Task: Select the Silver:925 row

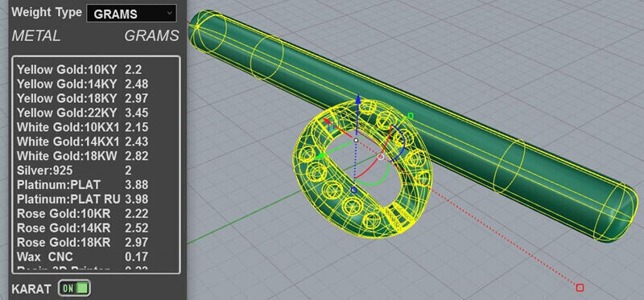Action: tap(96, 171)
